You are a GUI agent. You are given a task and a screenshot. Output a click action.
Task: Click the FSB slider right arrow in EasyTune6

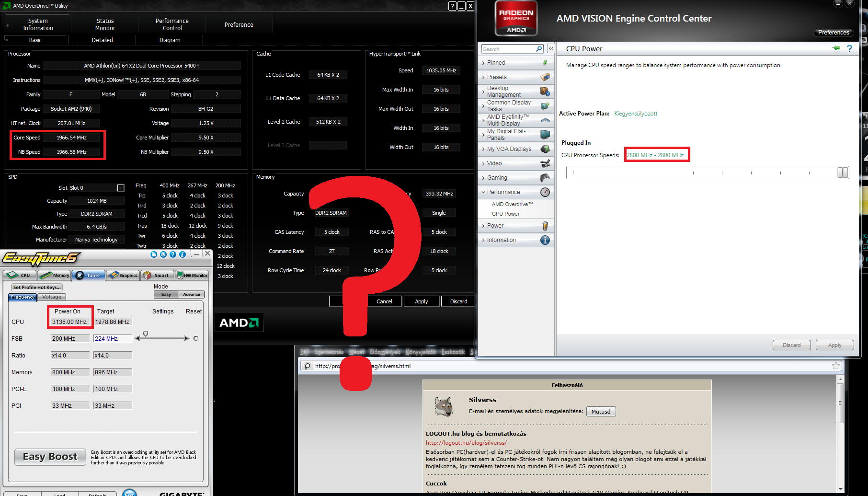(x=186, y=338)
